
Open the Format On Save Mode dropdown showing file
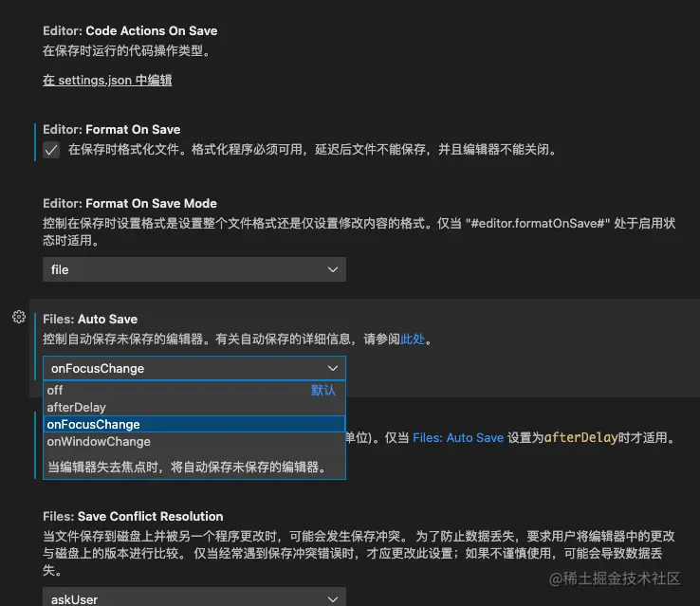pos(194,269)
